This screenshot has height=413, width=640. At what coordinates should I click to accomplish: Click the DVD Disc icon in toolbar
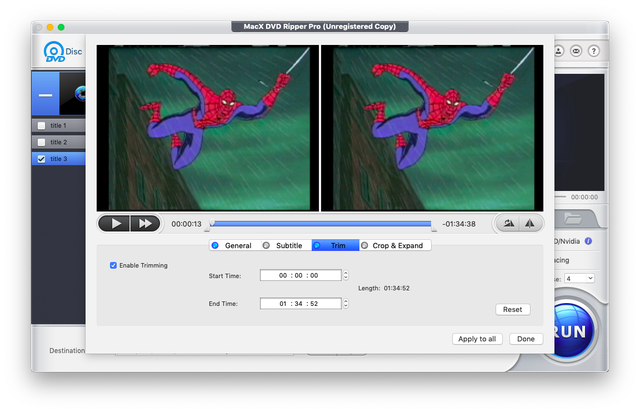[x=56, y=52]
